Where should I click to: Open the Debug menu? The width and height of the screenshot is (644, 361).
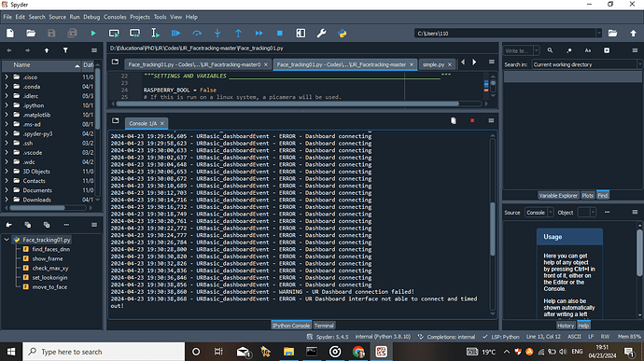pos(91,17)
